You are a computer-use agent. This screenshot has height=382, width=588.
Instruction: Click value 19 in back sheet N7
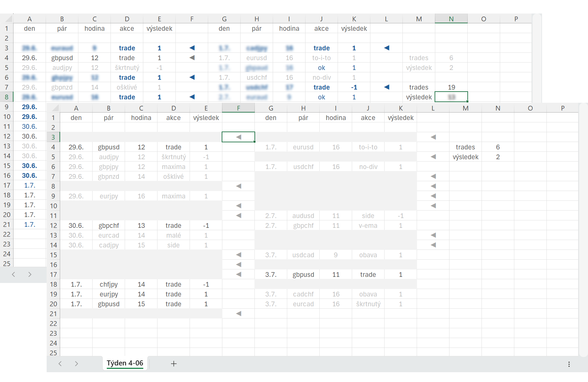[451, 87]
